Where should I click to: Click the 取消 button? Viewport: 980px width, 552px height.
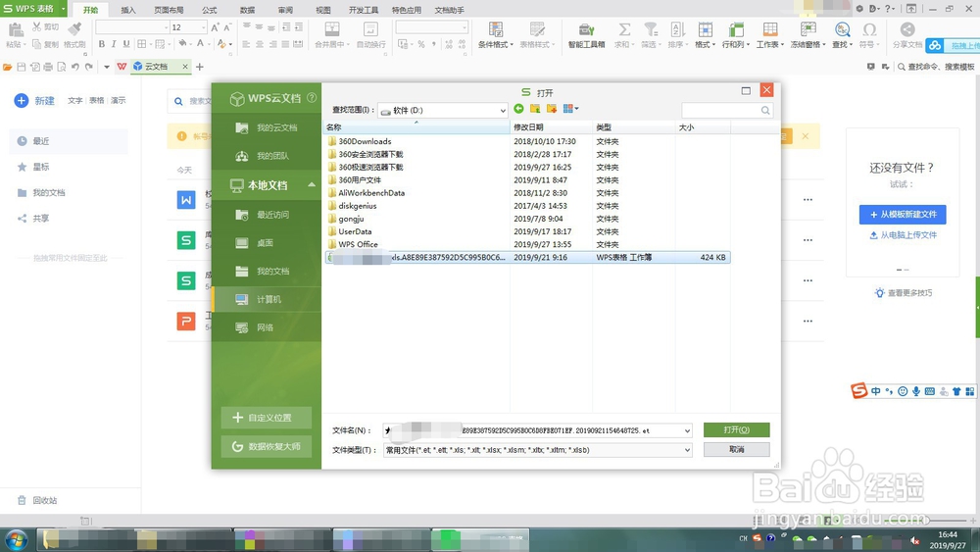[x=736, y=449]
